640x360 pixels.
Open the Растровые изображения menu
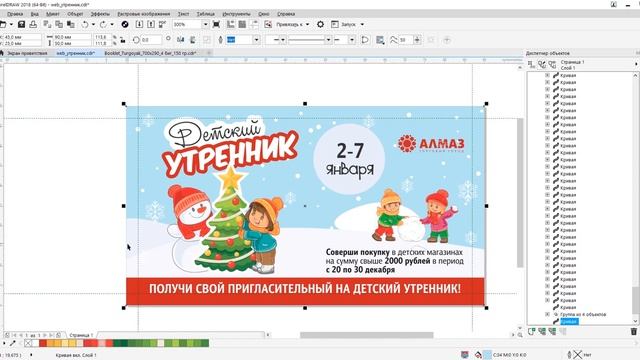point(143,14)
